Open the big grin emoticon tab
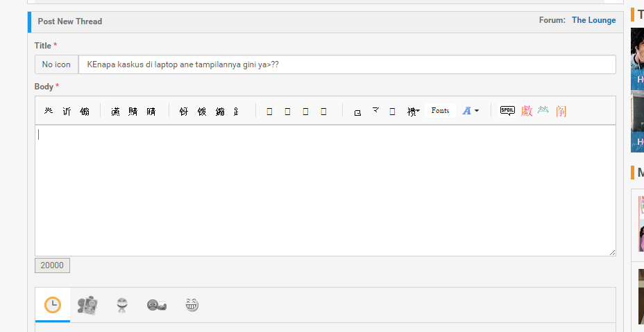 pos(192,305)
